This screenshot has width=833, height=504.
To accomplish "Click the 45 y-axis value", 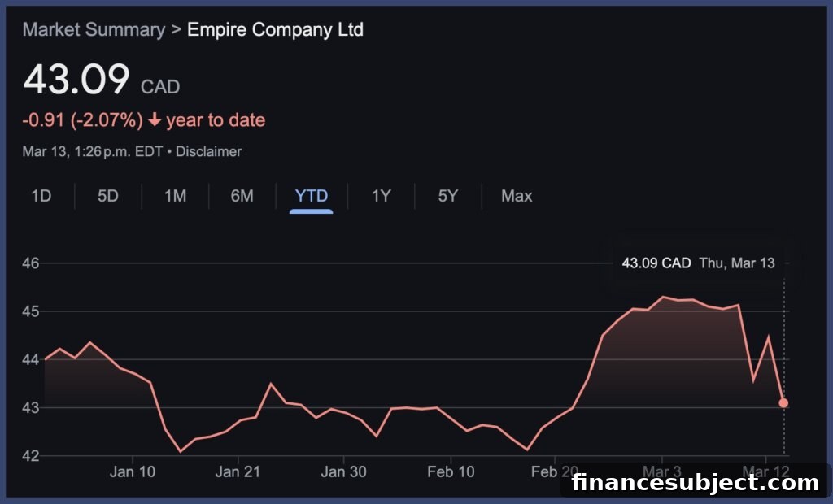I will [30, 311].
